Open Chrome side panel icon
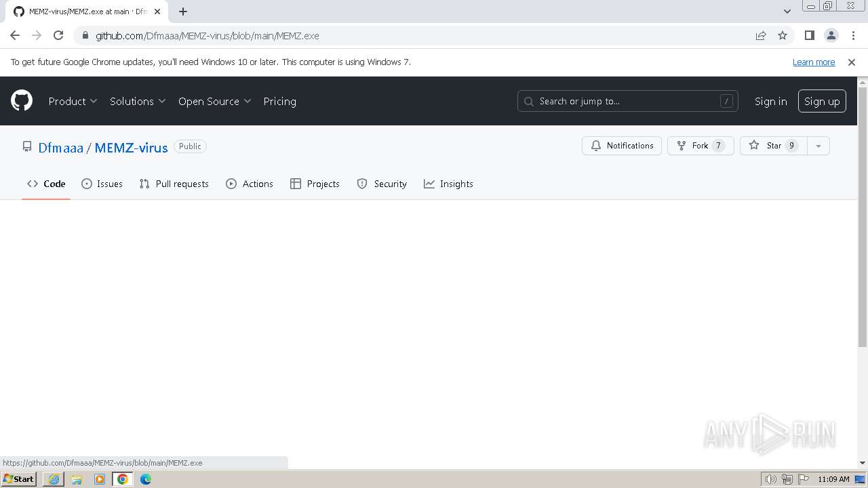This screenshot has width=868, height=488. (809, 35)
